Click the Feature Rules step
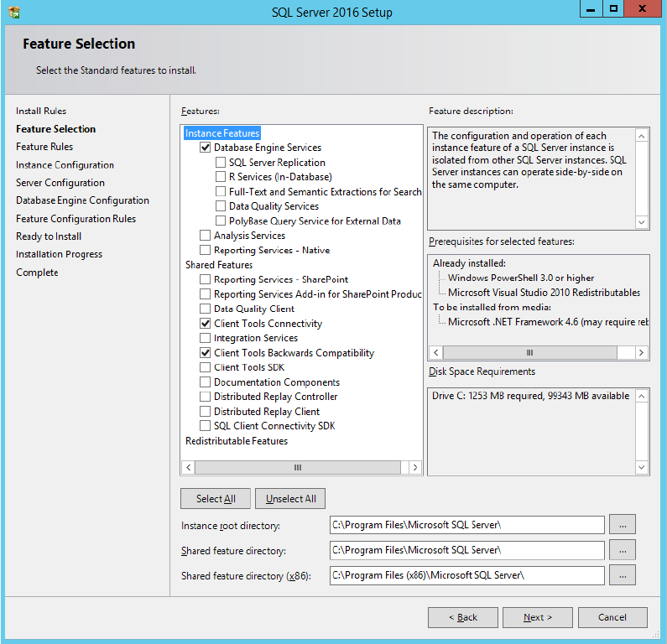This screenshot has width=667, height=644. 44,147
